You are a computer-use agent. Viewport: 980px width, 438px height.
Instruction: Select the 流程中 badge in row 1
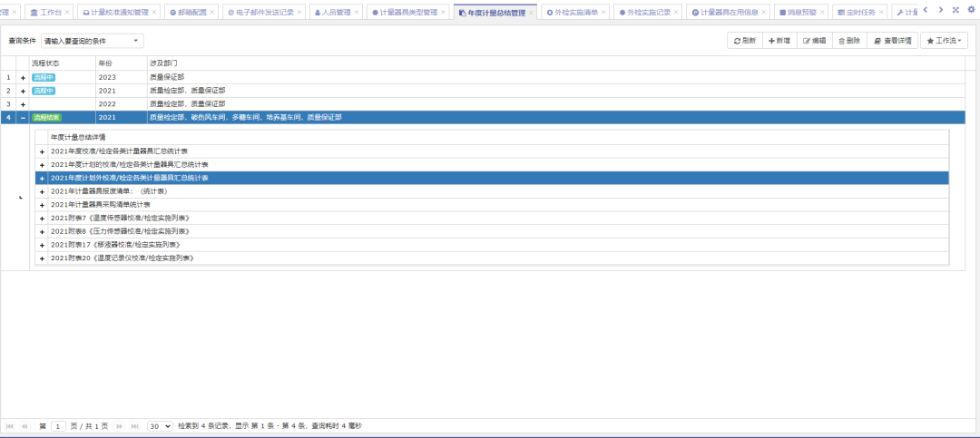tap(44, 77)
